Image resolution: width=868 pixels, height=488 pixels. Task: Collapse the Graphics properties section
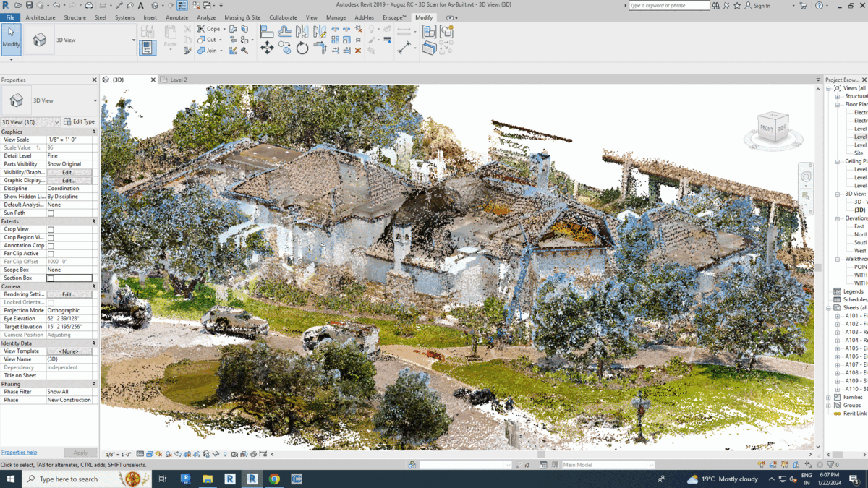click(93, 132)
